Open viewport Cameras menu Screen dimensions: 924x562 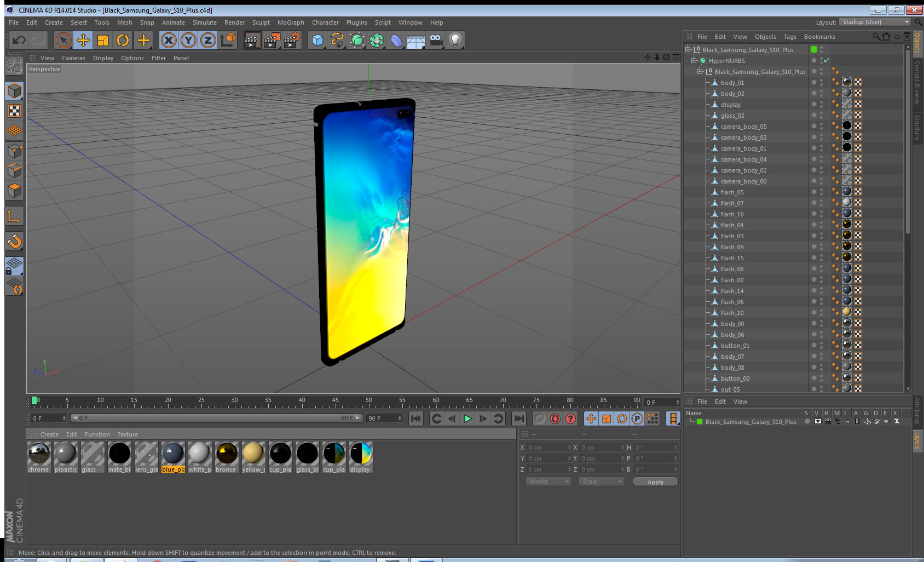[73, 58]
